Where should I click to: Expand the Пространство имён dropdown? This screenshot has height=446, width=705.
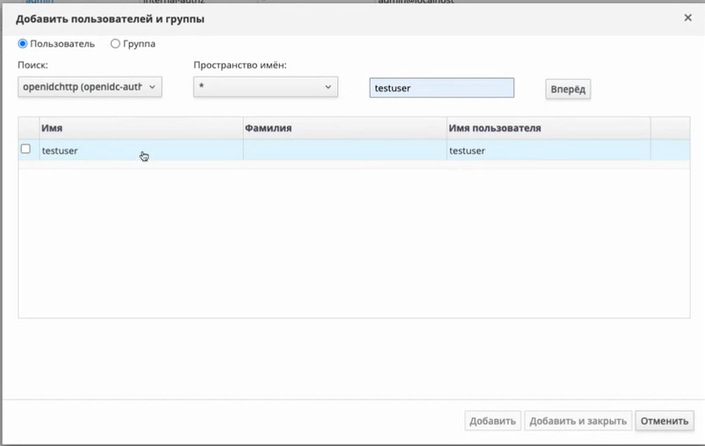[x=264, y=88]
